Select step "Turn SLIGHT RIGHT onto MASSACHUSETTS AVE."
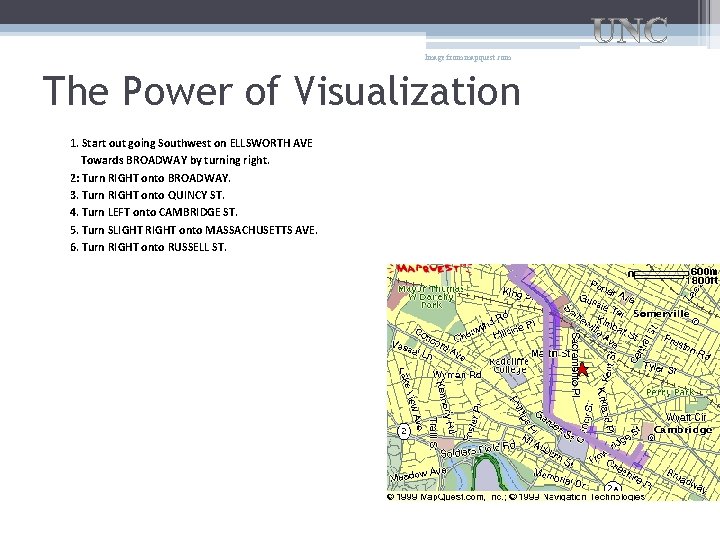Screen dimensions: 720x540 click(x=193, y=230)
